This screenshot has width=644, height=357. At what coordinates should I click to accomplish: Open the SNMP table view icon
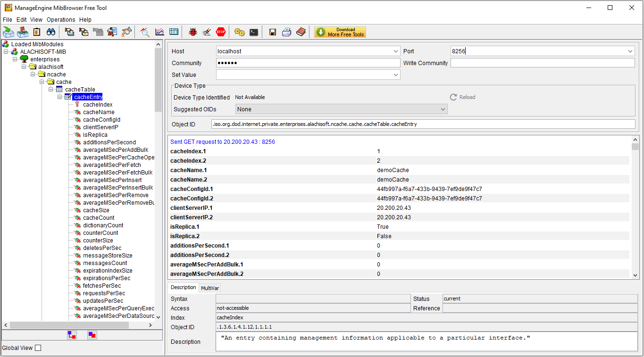coord(174,32)
